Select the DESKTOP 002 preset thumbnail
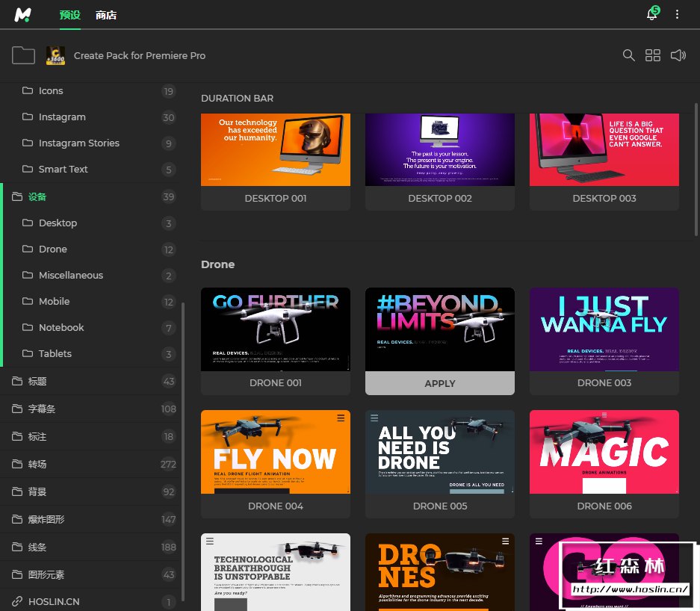Image resolution: width=700 pixels, height=611 pixels. point(440,150)
